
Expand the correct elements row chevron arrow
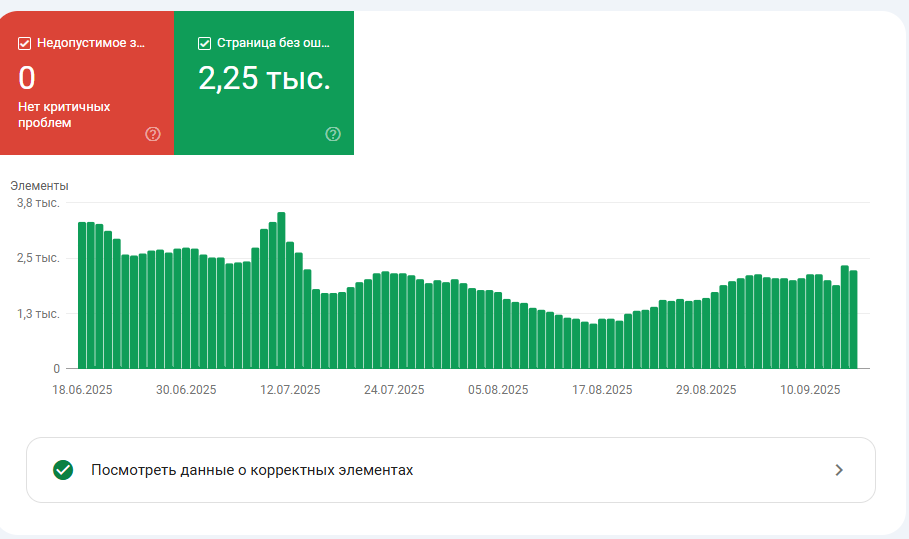tap(839, 470)
